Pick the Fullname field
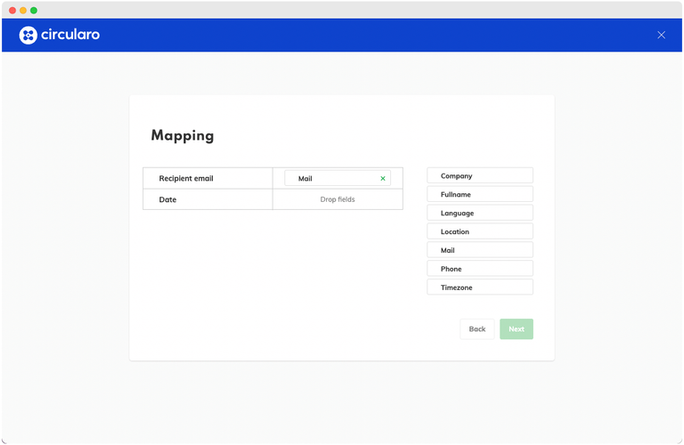The image size is (684, 445). pos(479,195)
